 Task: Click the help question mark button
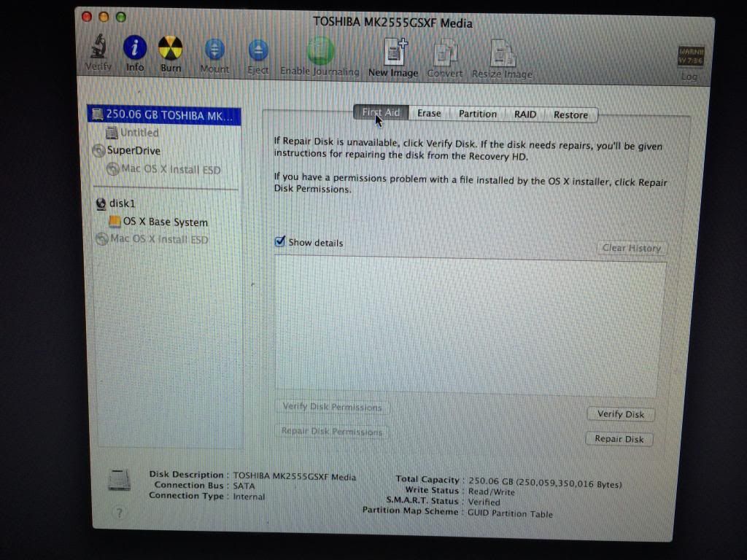118,513
